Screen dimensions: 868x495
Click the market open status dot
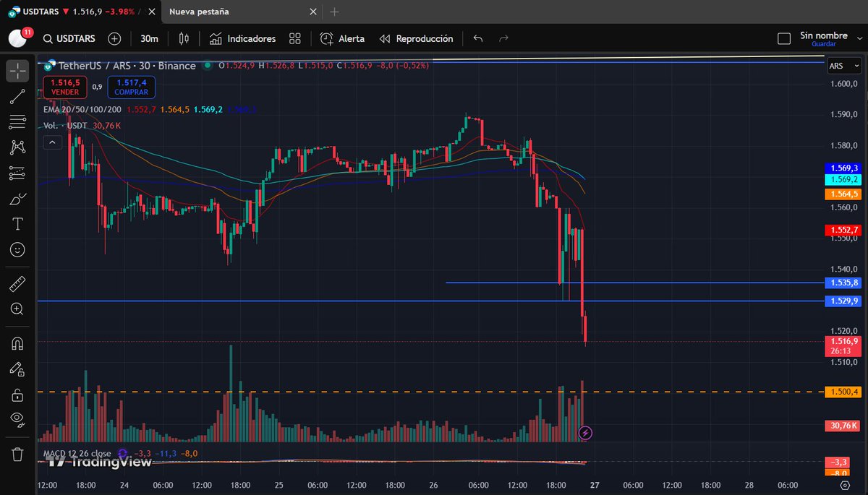(208, 65)
